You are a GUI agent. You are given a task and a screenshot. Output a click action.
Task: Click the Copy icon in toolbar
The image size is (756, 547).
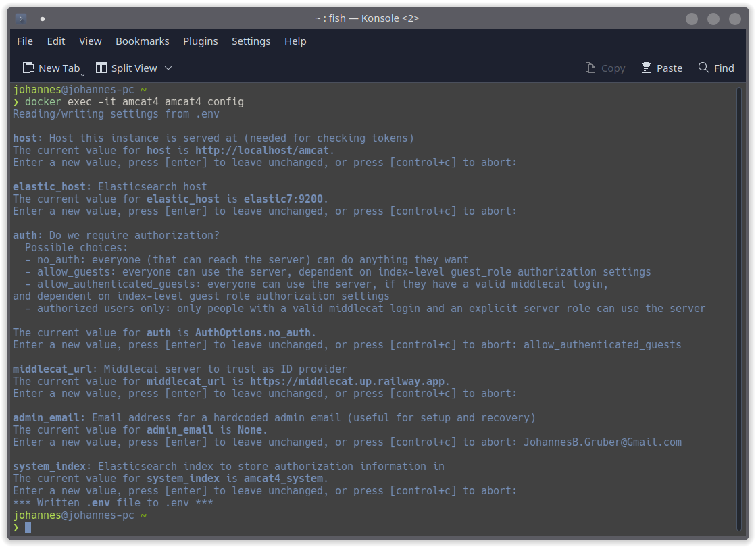(590, 68)
